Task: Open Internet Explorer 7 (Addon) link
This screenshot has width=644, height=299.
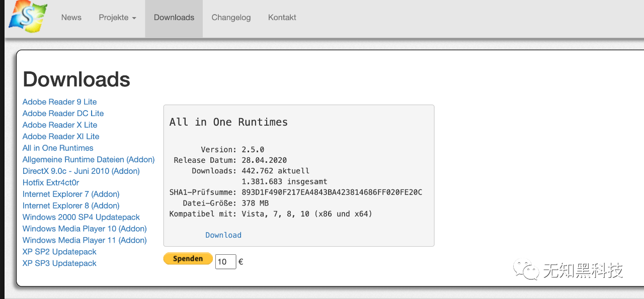Action: 71,194
